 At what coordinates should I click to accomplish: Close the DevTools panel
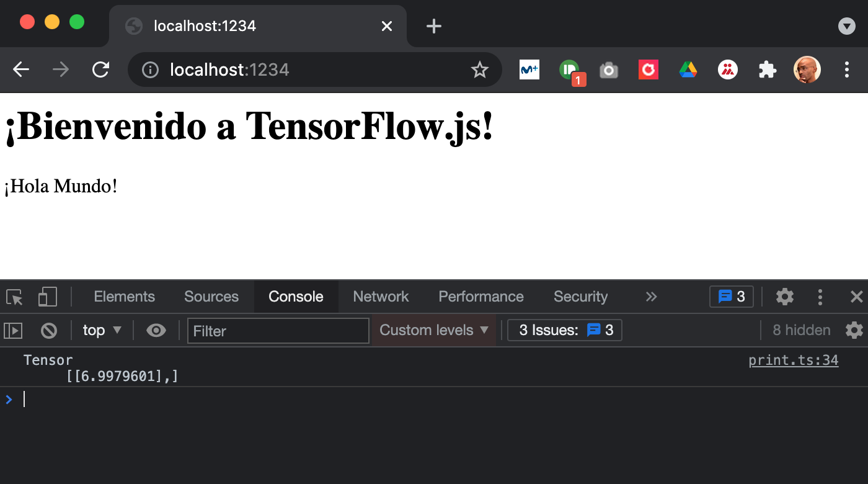857,297
